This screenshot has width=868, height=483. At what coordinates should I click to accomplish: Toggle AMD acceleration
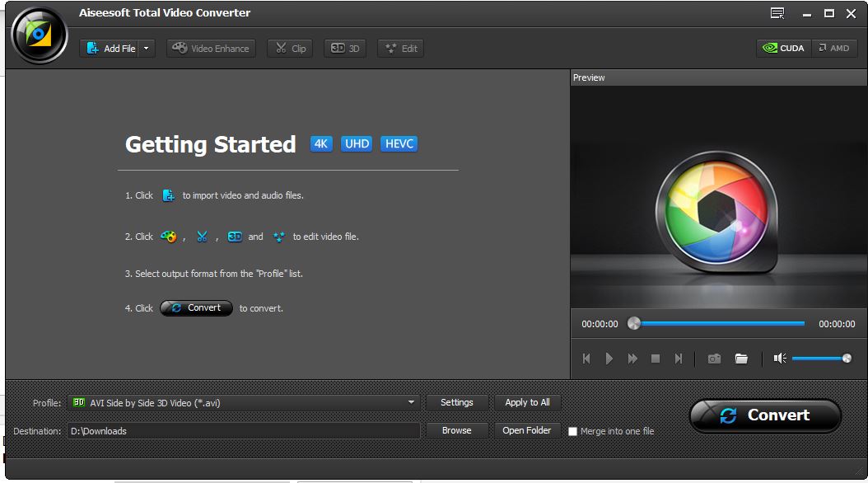point(834,48)
